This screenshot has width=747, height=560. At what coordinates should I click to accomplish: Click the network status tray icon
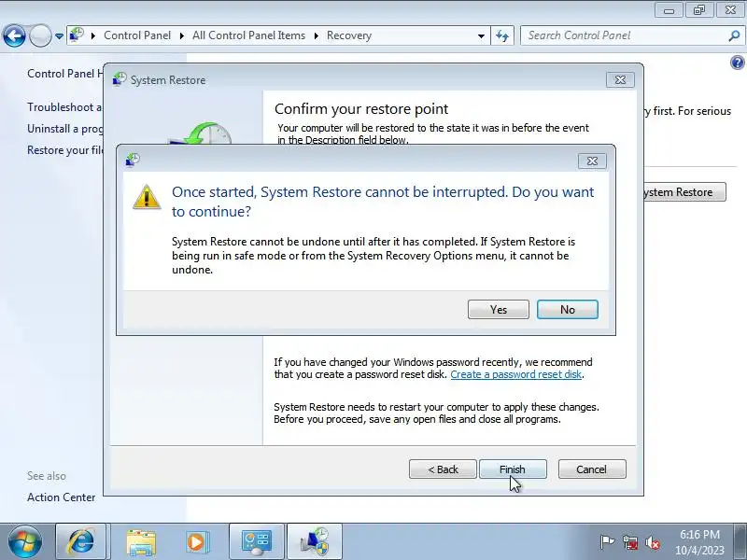(630, 542)
